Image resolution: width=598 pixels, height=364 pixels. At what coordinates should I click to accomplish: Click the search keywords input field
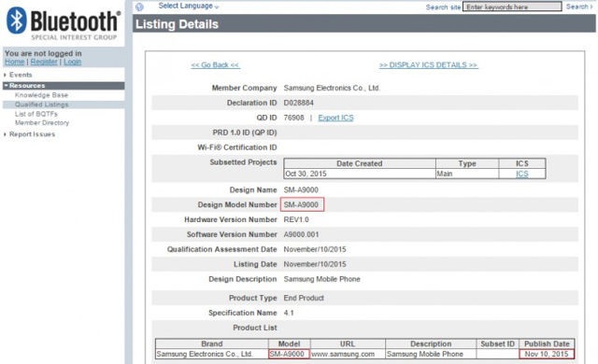pos(512,7)
